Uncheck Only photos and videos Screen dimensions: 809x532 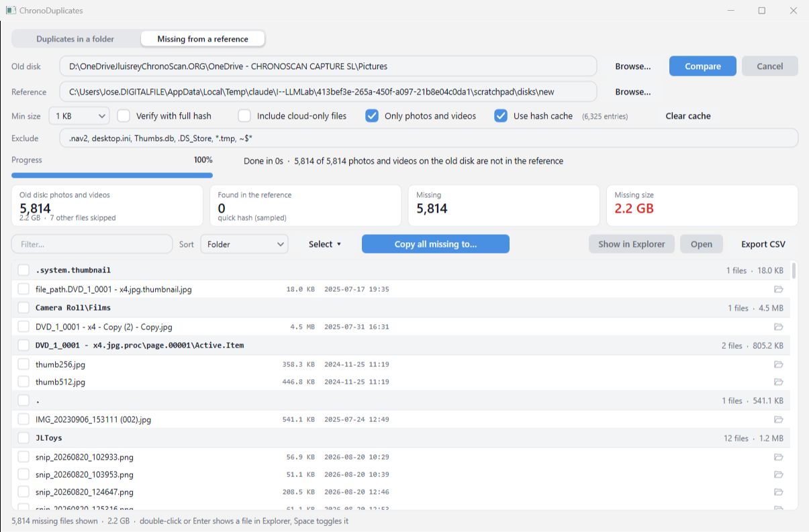372,116
